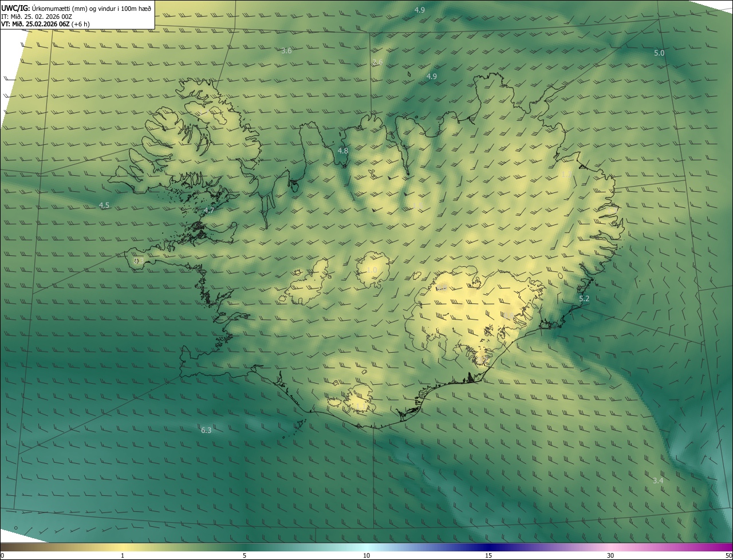Image resolution: width=733 pixels, height=560 pixels.
Task: Click the '15' tick on the color scale
Action: coord(488,555)
